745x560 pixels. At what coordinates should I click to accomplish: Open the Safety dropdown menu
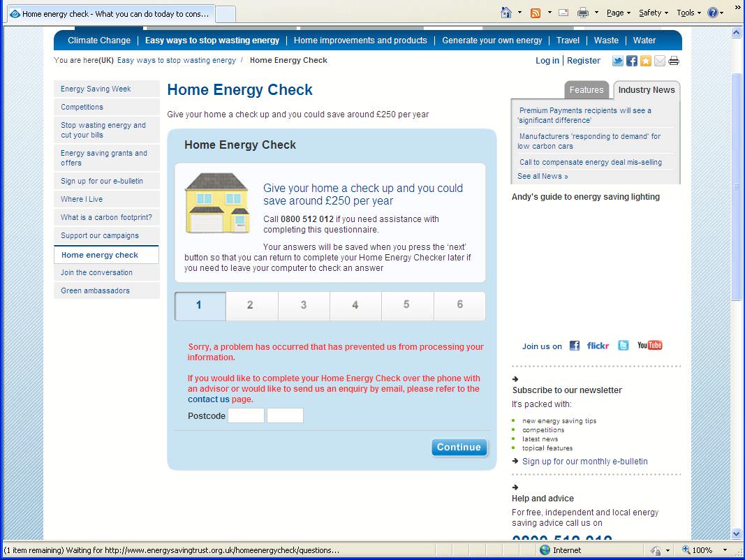coord(654,13)
